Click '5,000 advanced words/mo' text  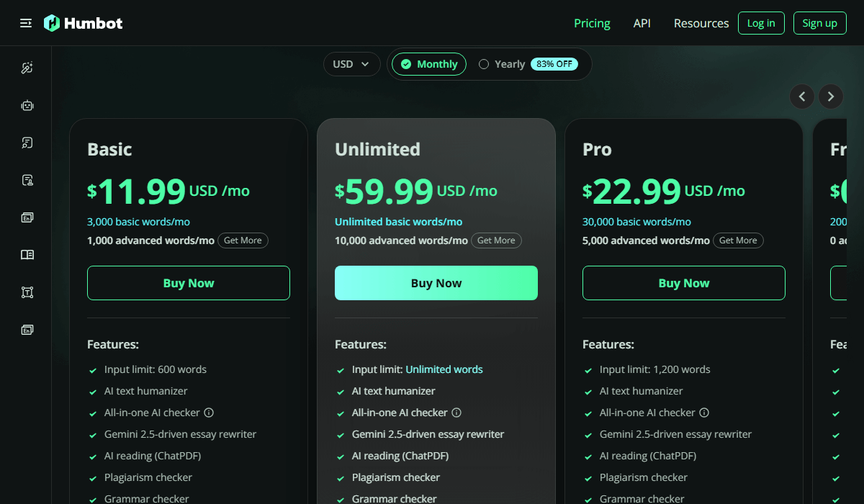(x=646, y=240)
